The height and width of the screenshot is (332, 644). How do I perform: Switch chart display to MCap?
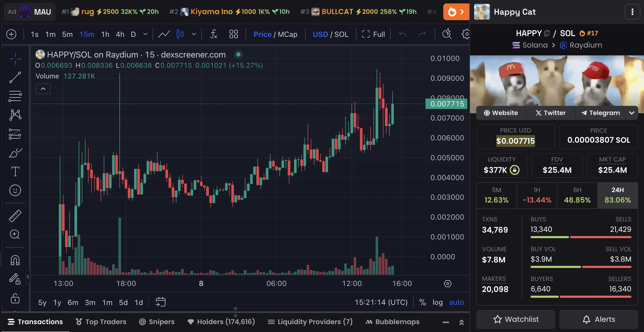click(x=287, y=34)
